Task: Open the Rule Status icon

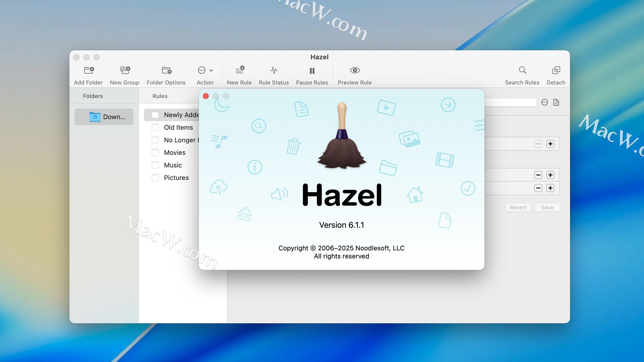Action: [x=274, y=70]
